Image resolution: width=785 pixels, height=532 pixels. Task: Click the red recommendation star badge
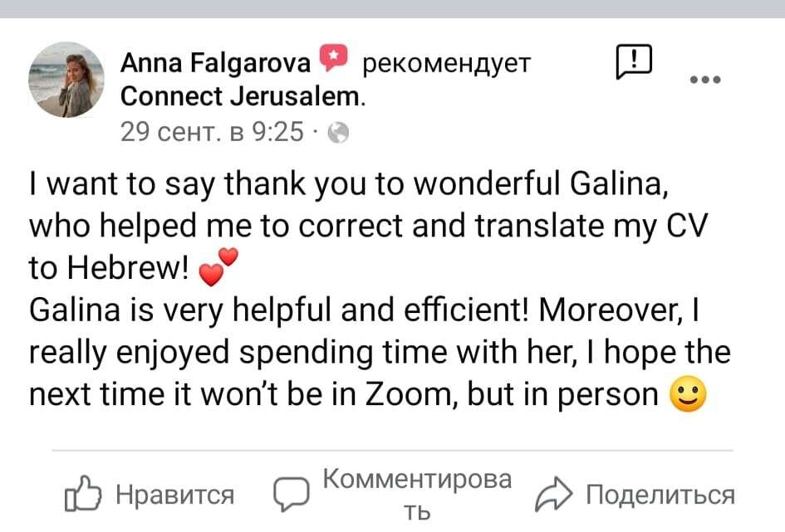coord(332,60)
